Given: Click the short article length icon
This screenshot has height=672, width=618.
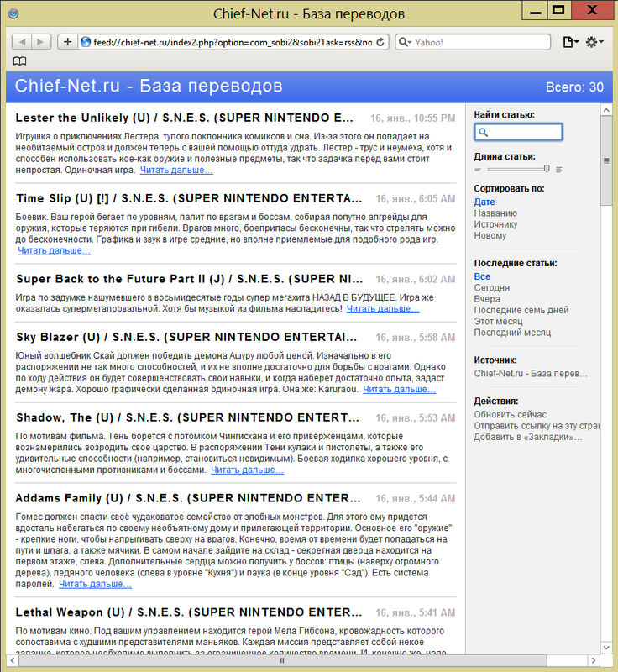Looking at the screenshot, I should pos(478,170).
